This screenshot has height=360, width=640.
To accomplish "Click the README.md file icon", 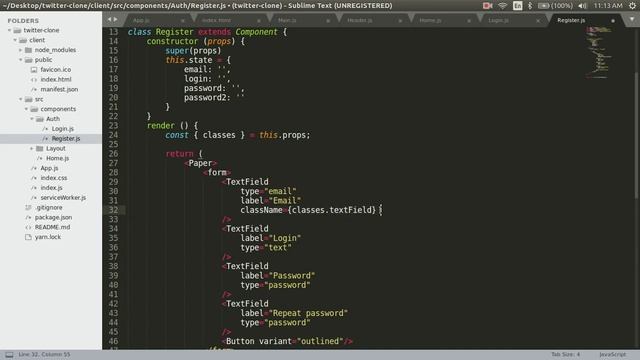I will [x=28, y=227].
